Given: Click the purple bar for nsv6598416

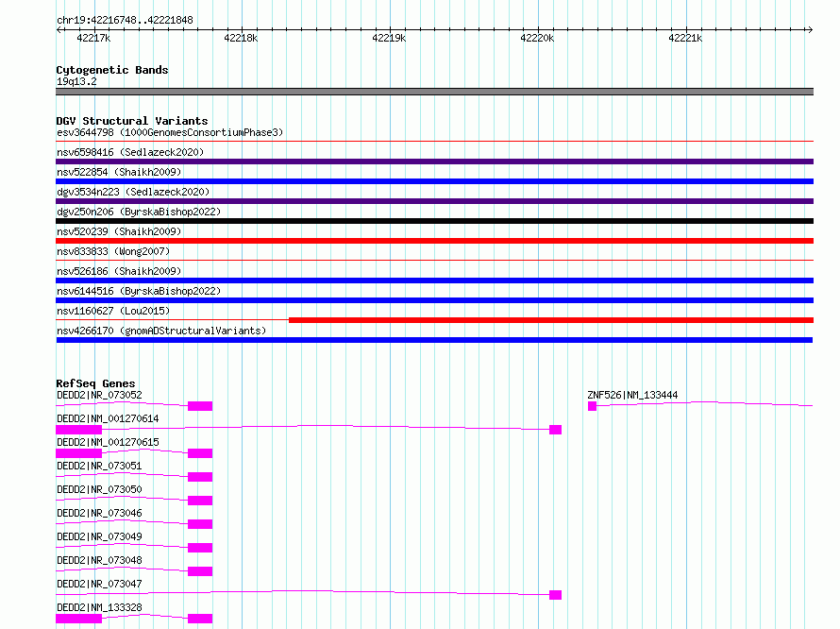Looking at the screenshot, I should pos(434,161).
